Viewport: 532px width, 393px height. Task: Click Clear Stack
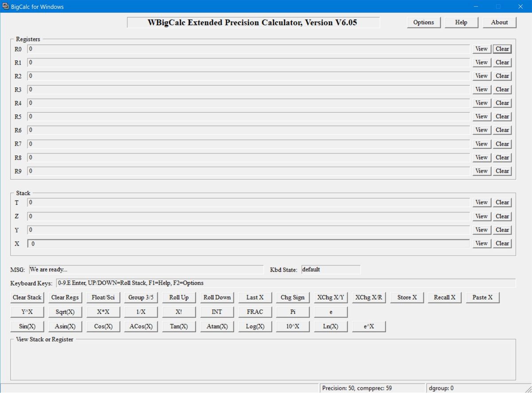27,297
